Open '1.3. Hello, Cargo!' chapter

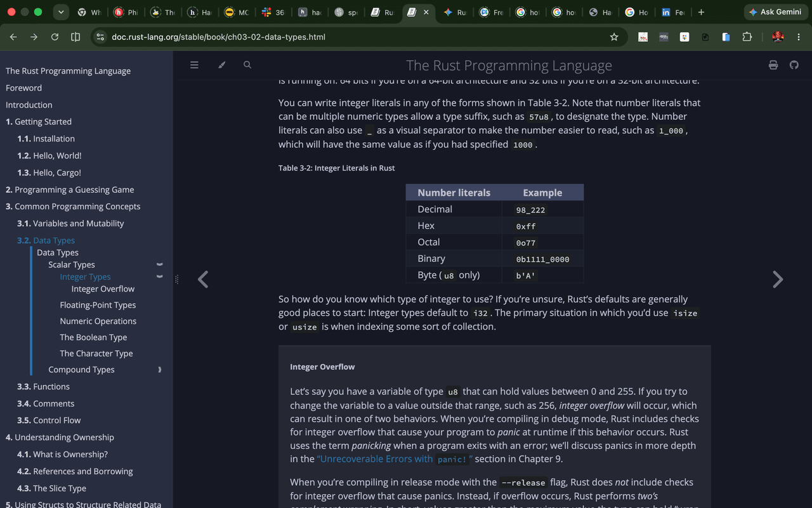coord(49,173)
